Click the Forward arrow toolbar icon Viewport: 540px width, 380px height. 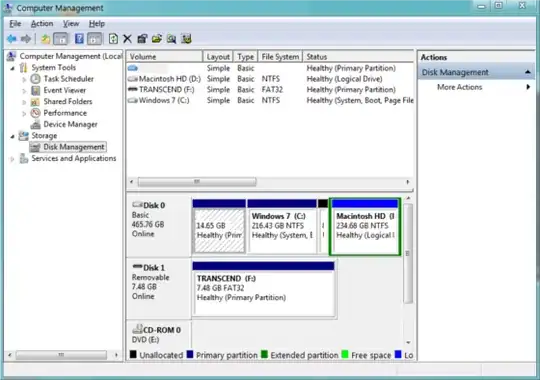26,39
